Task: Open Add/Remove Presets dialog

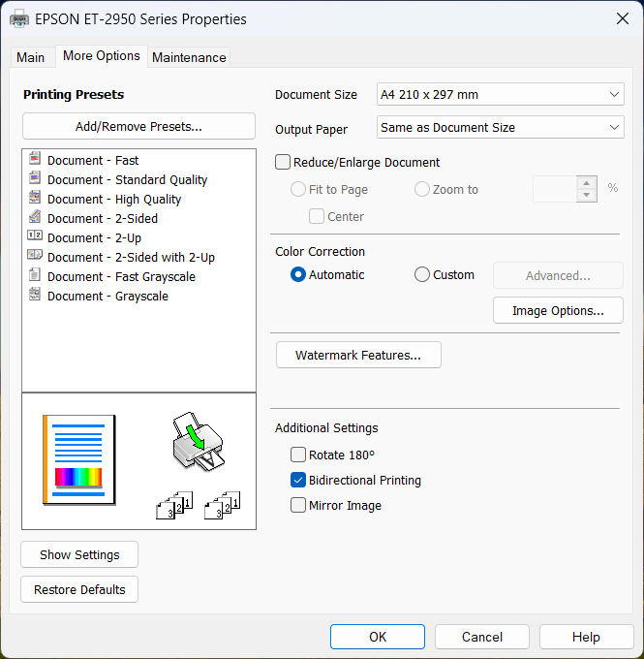Action: point(138,127)
